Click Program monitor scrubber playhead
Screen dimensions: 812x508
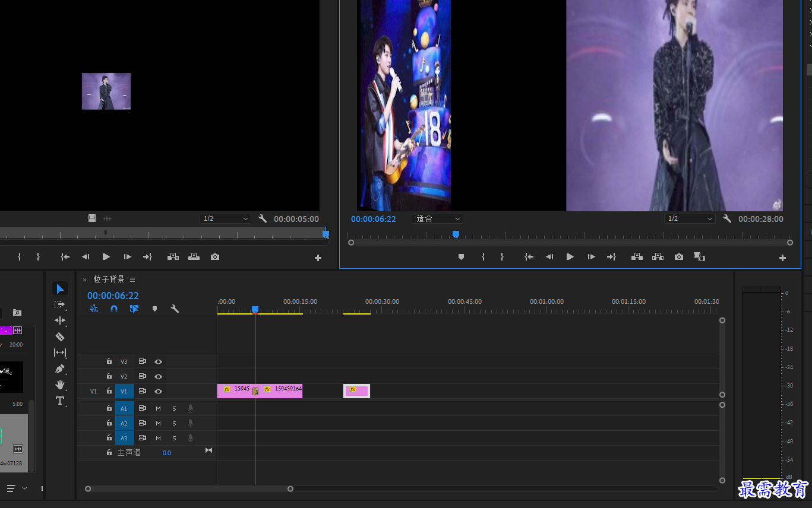456,234
